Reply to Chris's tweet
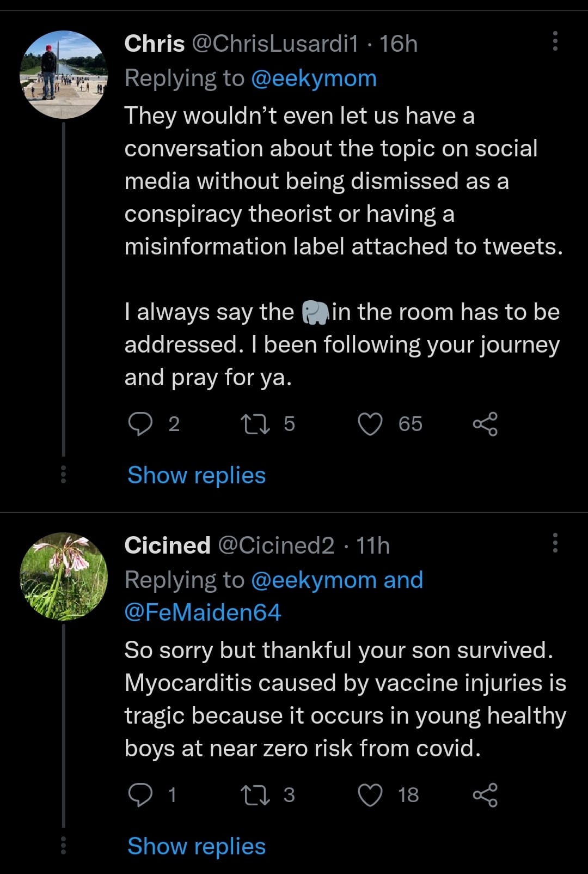The width and height of the screenshot is (588, 874). click(140, 424)
